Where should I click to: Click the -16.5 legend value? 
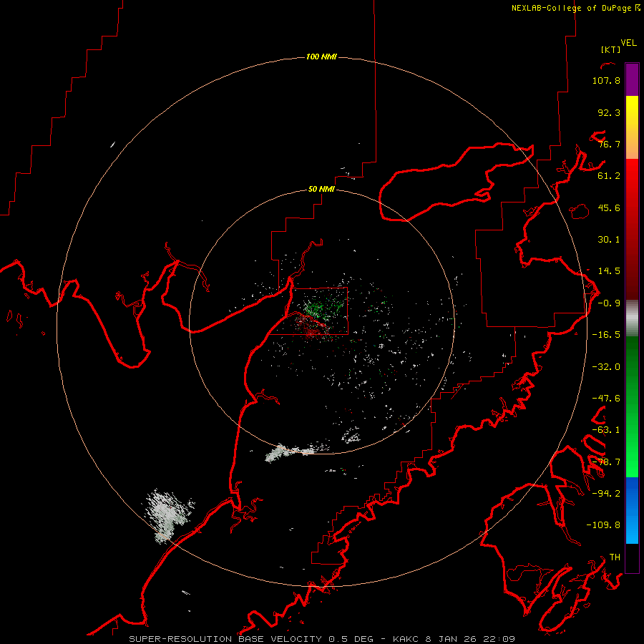606,335
